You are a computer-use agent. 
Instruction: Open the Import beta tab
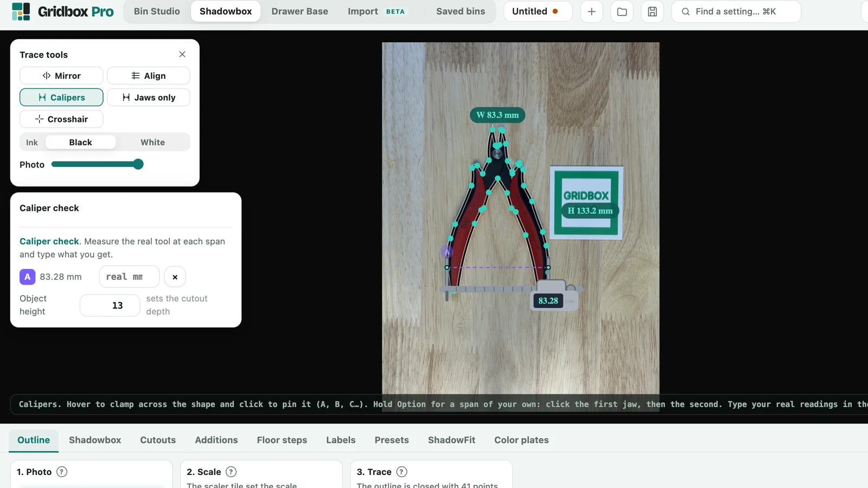[x=376, y=11]
